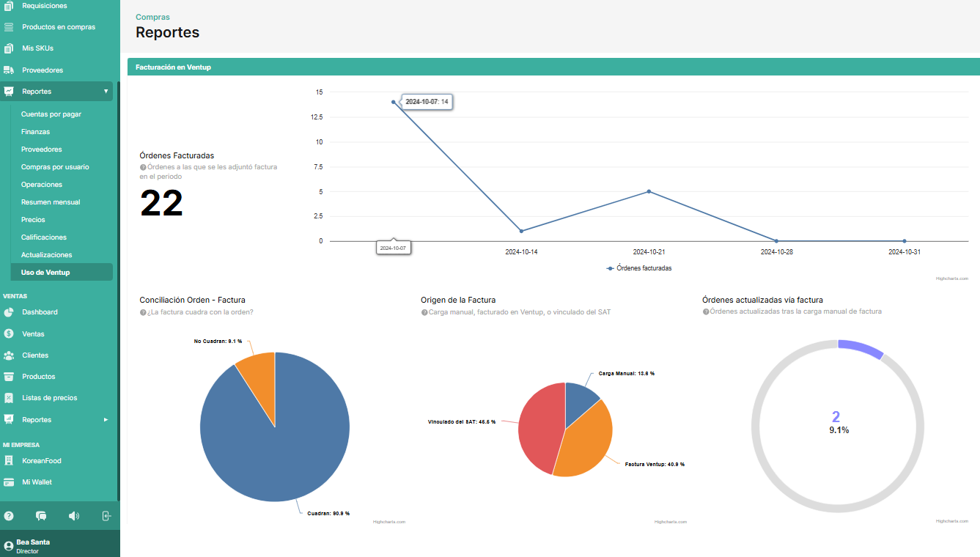Go to Listas de precios
This screenshot has width=980, height=557.
pyautogui.click(x=49, y=398)
